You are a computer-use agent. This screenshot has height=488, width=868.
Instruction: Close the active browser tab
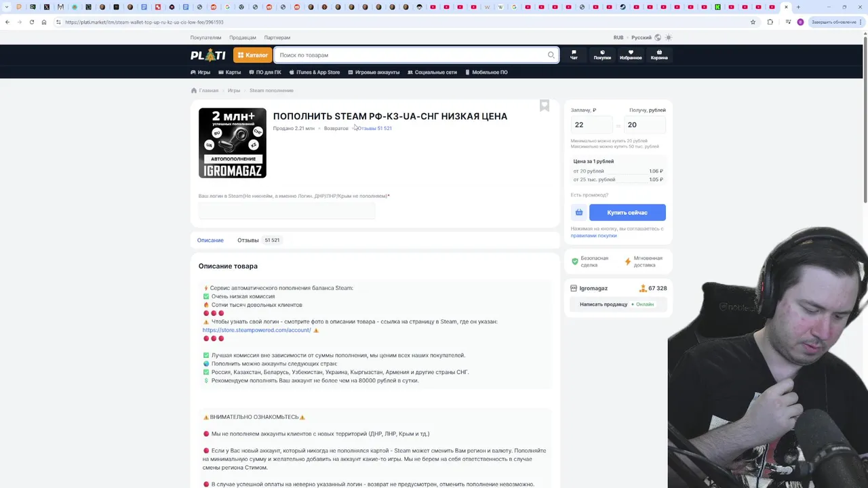pos(786,7)
